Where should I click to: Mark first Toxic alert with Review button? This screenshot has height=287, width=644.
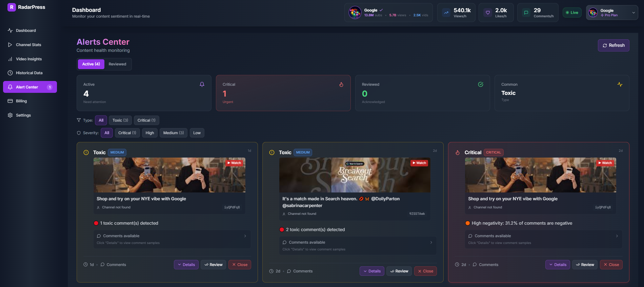[x=214, y=265]
